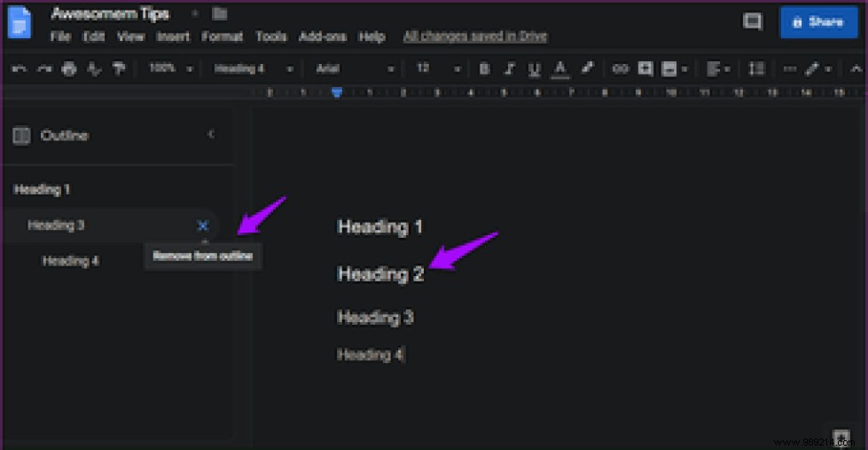This screenshot has width=868, height=450.
Task: Close the document outline with back arrow
Action: pyautogui.click(x=211, y=134)
